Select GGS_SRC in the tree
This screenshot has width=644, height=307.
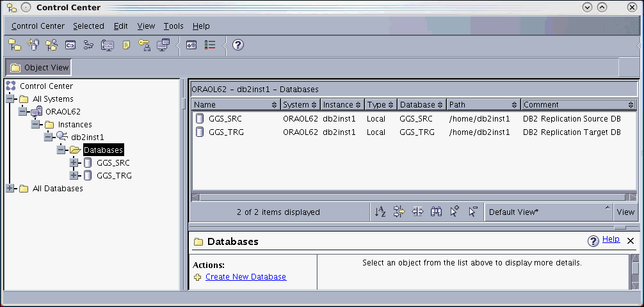pos(113,162)
